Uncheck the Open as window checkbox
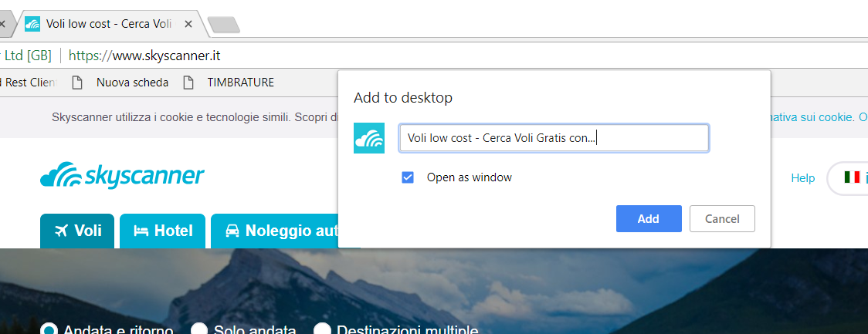The image size is (868, 334). click(x=408, y=177)
